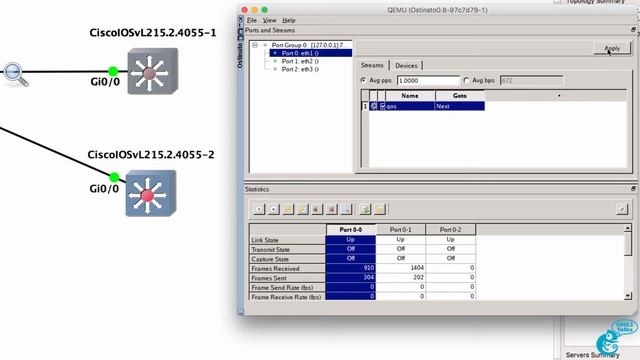
Task: Select the Port 0-1 statistics column header
Action: point(400,229)
